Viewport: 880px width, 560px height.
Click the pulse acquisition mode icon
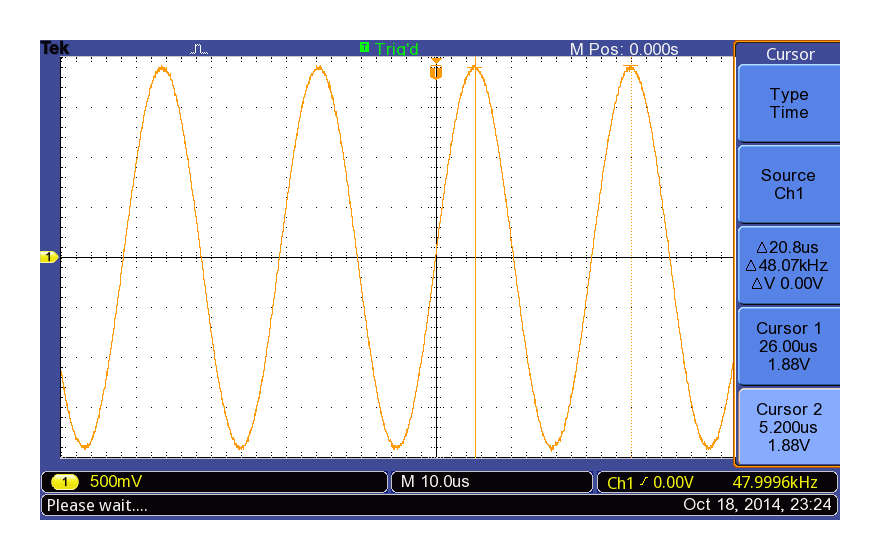pyautogui.click(x=199, y=49)
